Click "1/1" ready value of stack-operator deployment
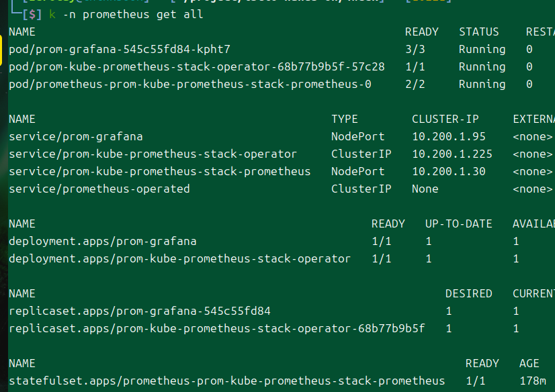 (381, 258)
